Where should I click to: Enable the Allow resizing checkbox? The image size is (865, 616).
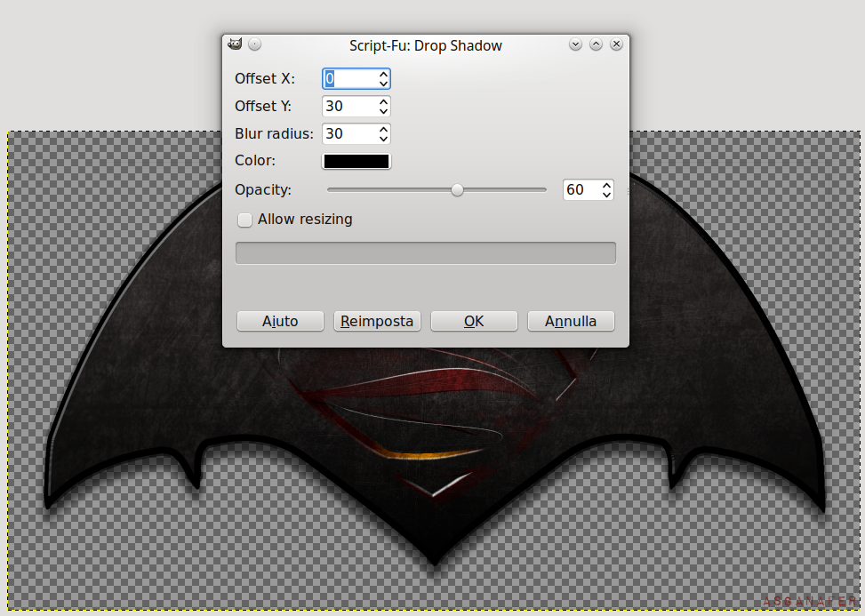pyautogui.click(x=244, y=220)
